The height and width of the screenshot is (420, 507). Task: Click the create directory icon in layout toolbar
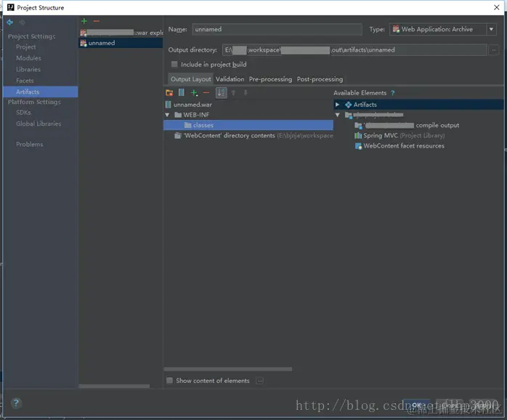pyautogui.click(x=169, y=93)
